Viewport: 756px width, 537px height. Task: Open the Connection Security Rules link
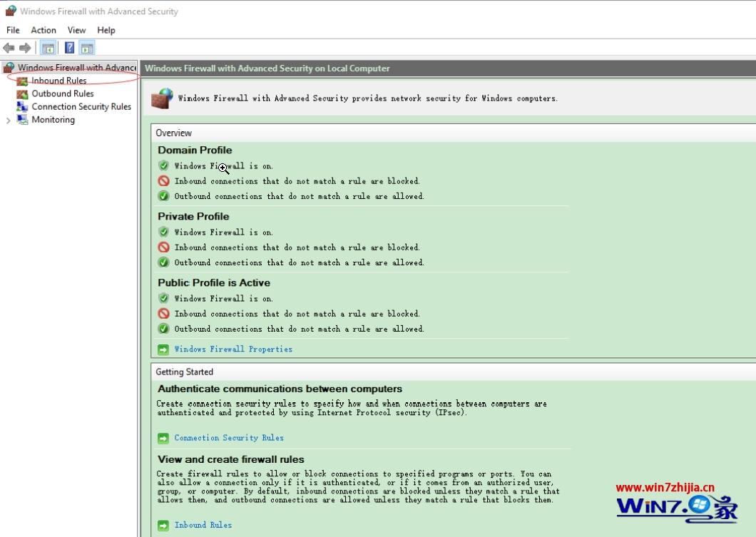coord(229,438)
